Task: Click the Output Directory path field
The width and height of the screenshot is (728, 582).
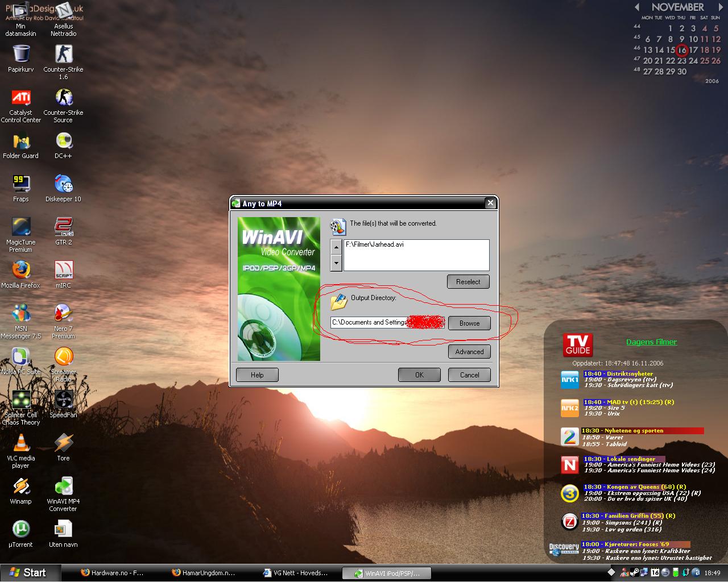Action: 387,323
